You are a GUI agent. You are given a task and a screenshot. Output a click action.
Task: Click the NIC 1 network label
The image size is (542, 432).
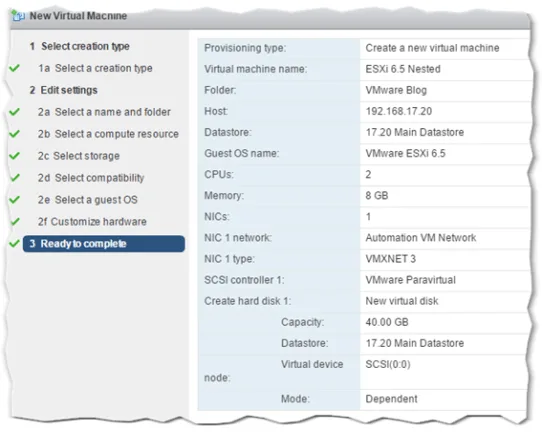click(238, 237)
